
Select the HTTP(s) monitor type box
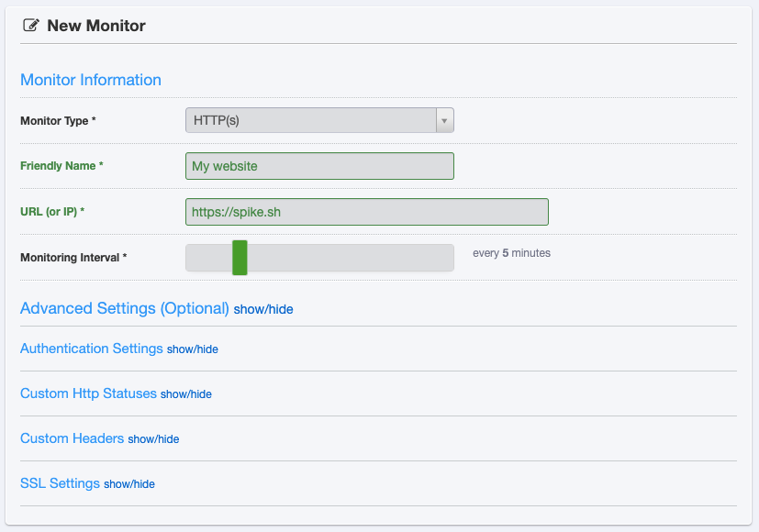point(310,120)
